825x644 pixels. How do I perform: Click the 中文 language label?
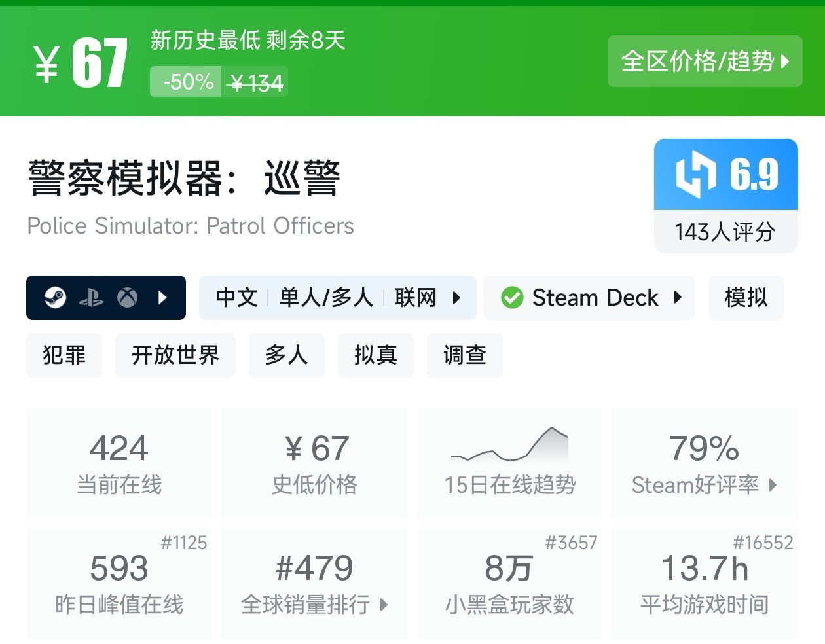point(237,298)
